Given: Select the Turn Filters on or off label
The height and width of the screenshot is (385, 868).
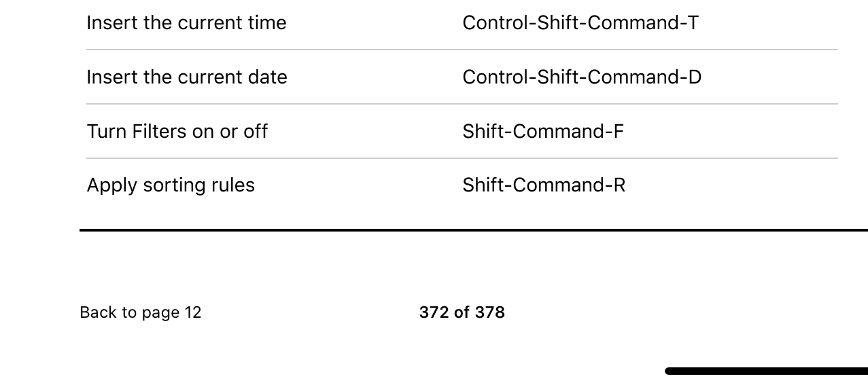Looking at the screenshot, I should 177,131.
